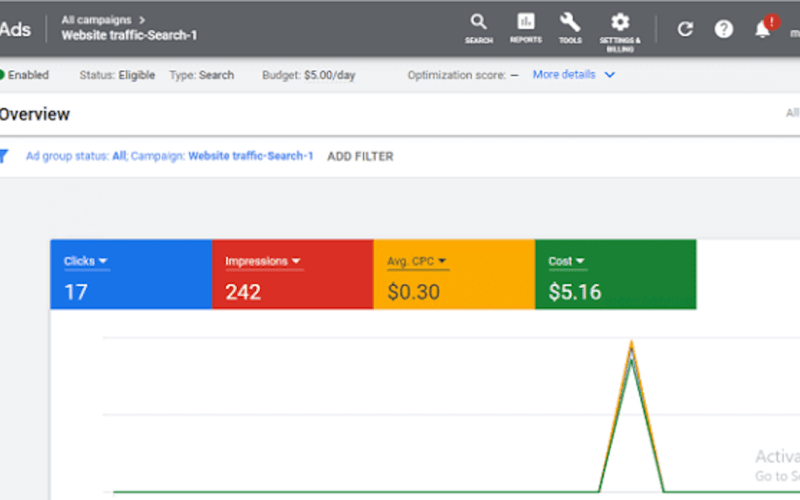Open the Help question mark icon
This screenshot has width=800, height=500.
(723, 29)
